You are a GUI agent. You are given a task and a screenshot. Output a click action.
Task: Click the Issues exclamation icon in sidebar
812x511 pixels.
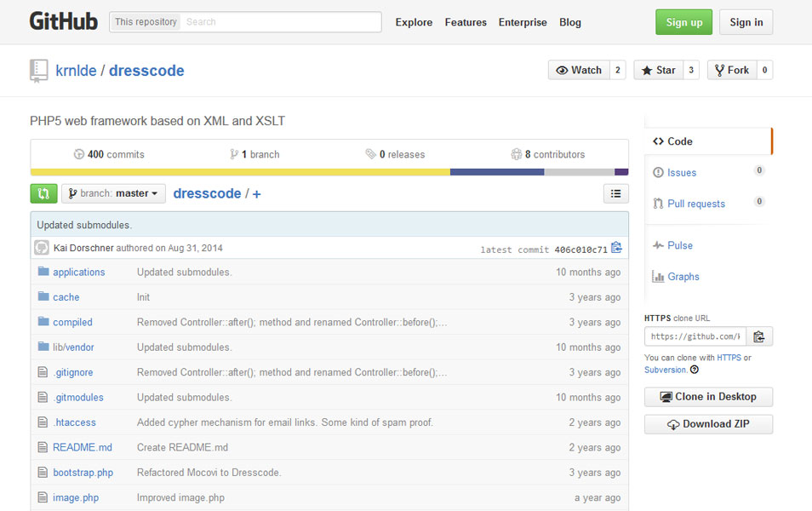click(x=658, y=173)
